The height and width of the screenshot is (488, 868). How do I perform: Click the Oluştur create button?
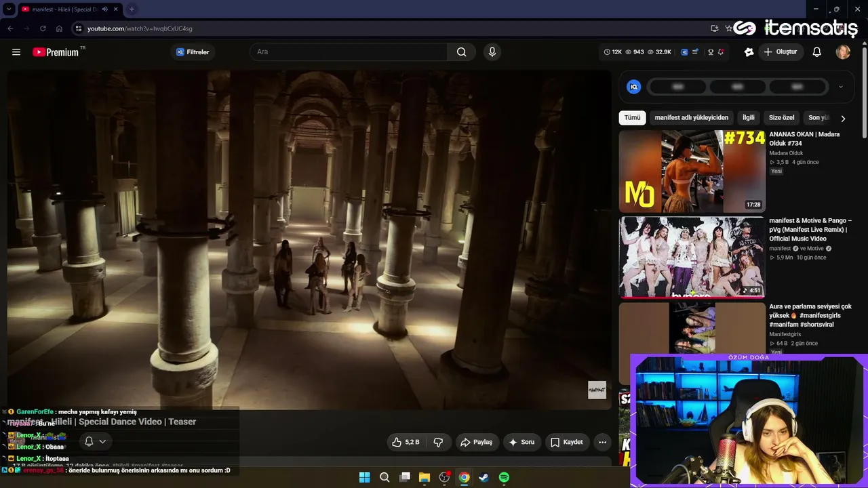pyautogui.click(x=781, y=52)
